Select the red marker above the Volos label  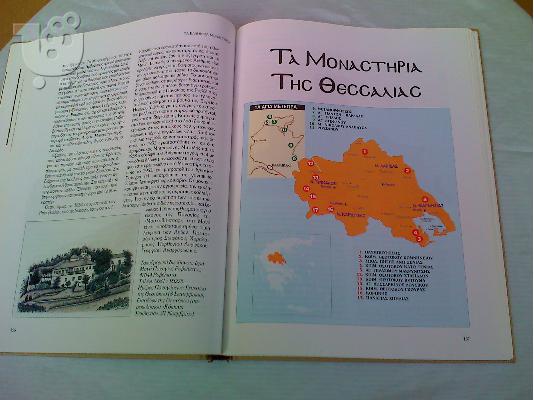coord(425,200)
